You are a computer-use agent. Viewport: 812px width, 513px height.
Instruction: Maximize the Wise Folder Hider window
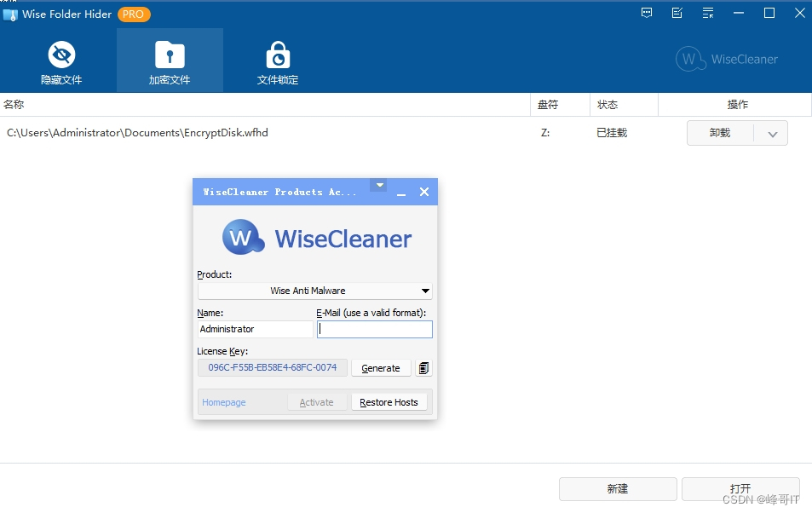point(769,13)
